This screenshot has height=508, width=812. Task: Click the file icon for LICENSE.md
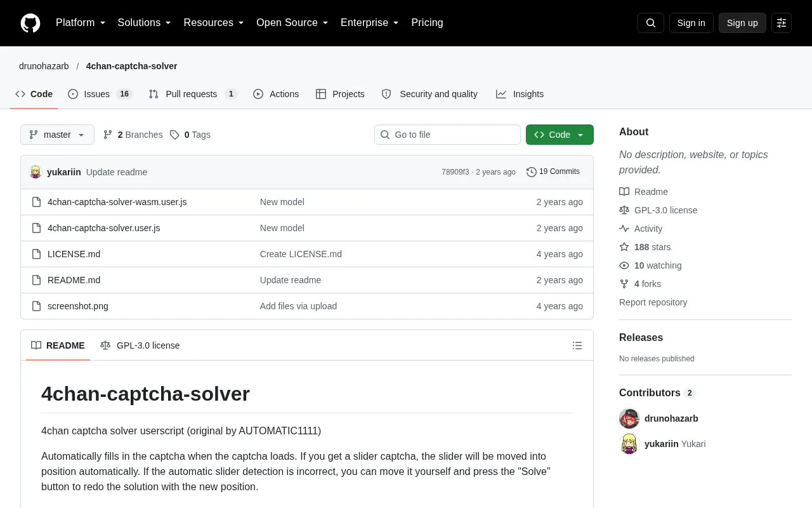pos(36,254)
